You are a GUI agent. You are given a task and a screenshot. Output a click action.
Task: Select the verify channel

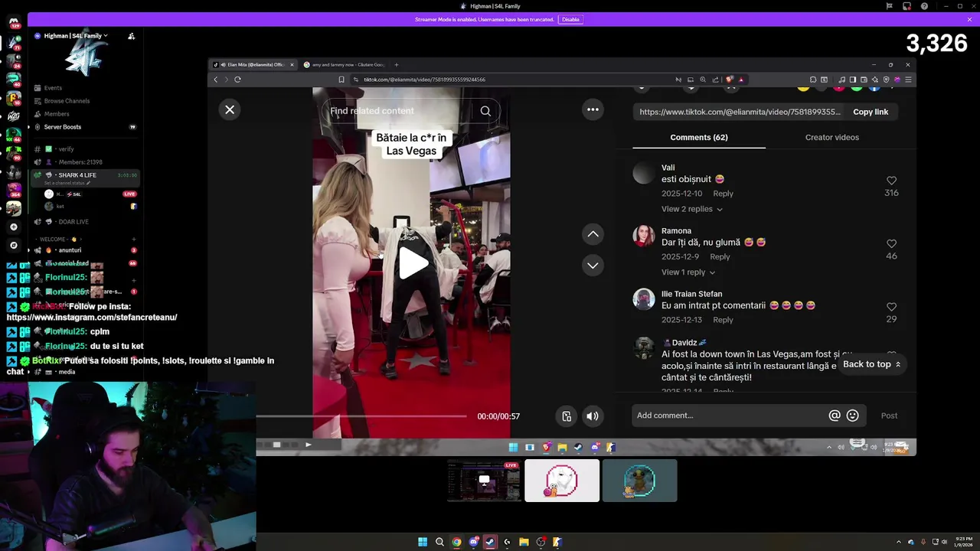point(66,149)
